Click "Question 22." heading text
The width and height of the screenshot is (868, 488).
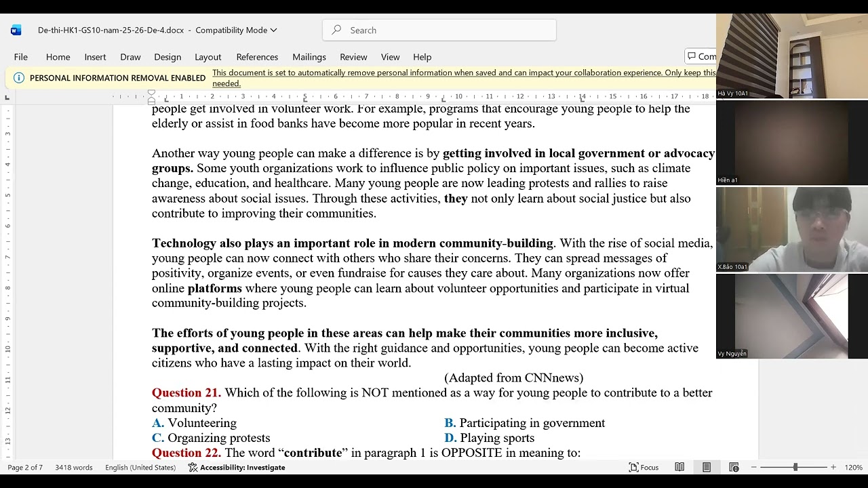pos(186,453)
